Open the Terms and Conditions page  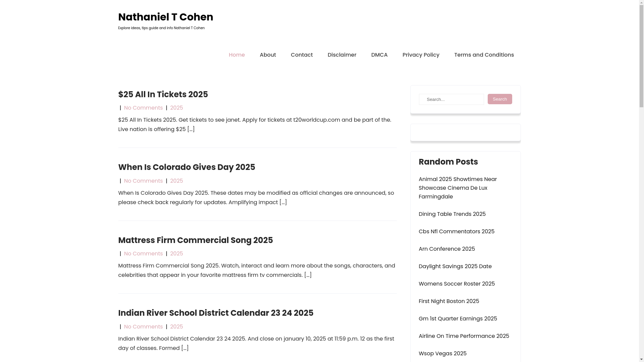pos(484,55)
